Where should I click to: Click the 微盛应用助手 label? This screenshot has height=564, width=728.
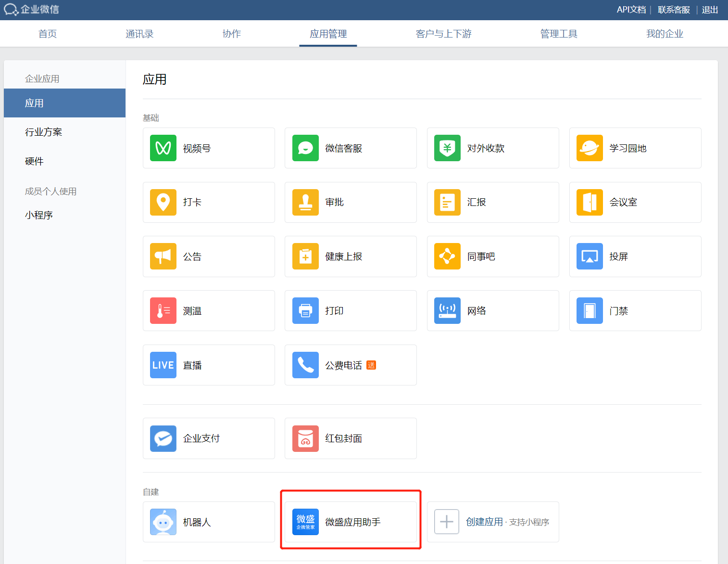[x=353, y=522]
